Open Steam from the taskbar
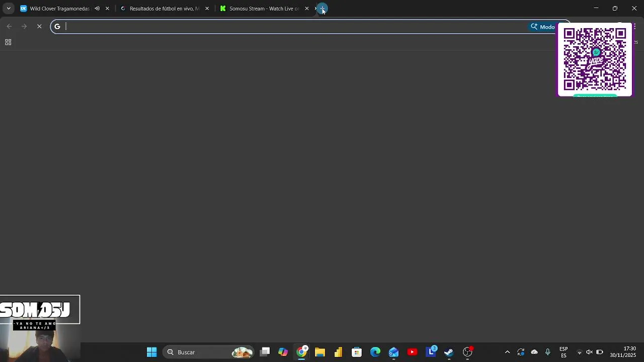The image size is (644, 362). [449, 352]
